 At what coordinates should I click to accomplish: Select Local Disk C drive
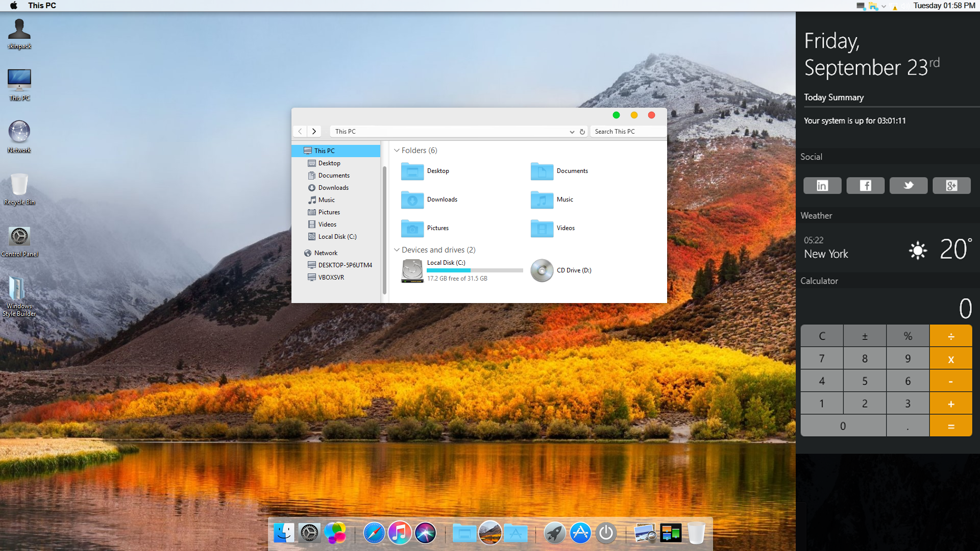[x=445, y=270]
